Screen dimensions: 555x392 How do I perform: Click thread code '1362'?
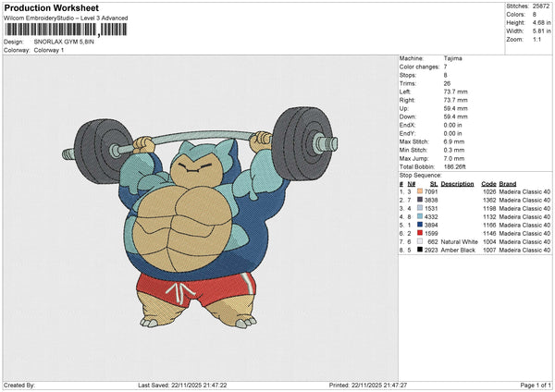(x=489, y=201)
